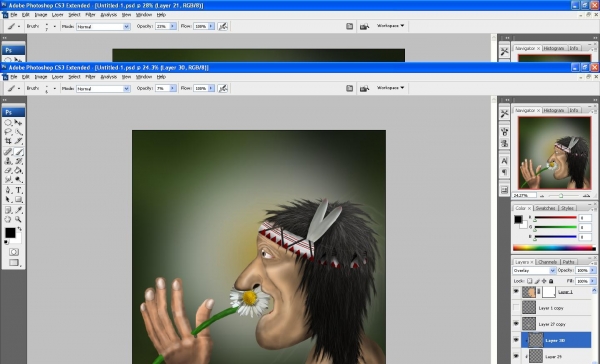
Task: Toggle lock transparent pixels
Action: [x=530, y=281]
